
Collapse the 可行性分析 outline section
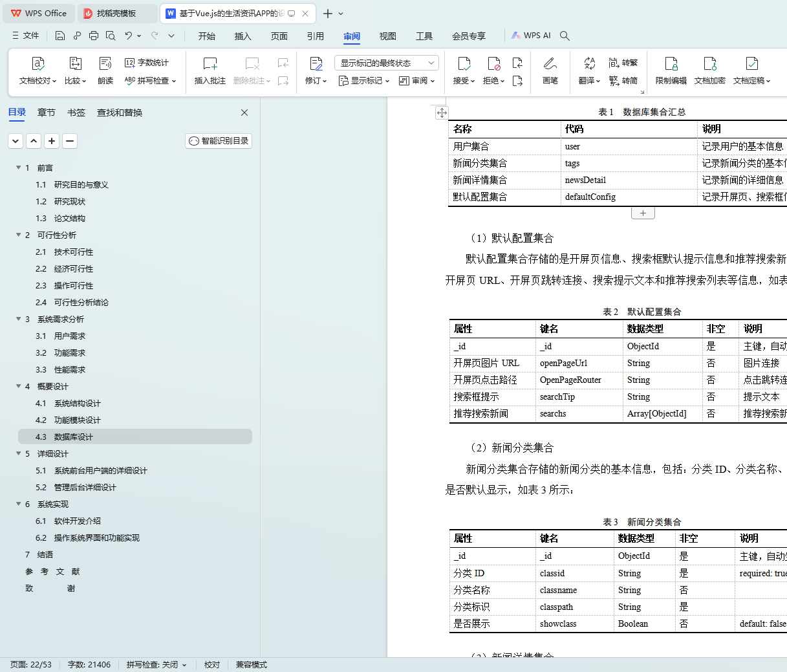tap(19, 235)
